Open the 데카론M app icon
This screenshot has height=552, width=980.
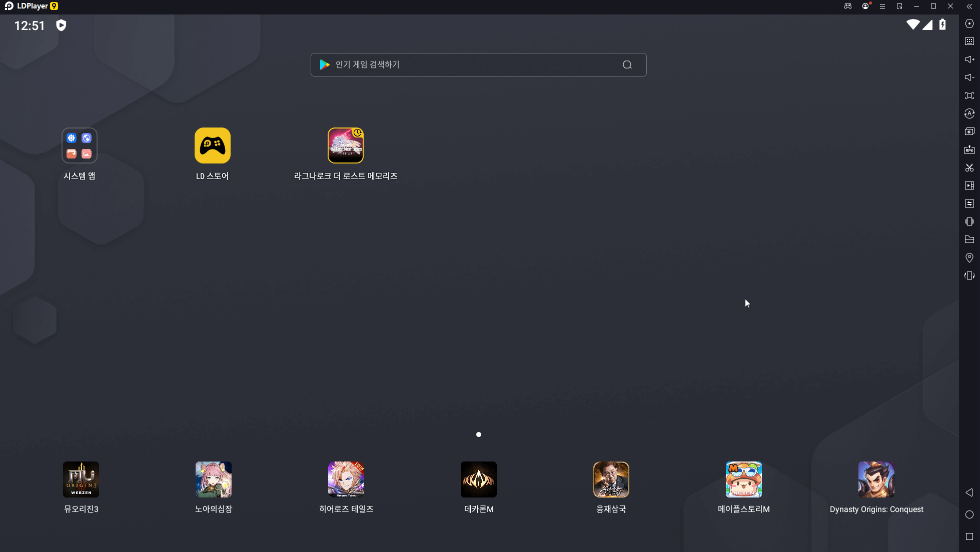point(479,479)
